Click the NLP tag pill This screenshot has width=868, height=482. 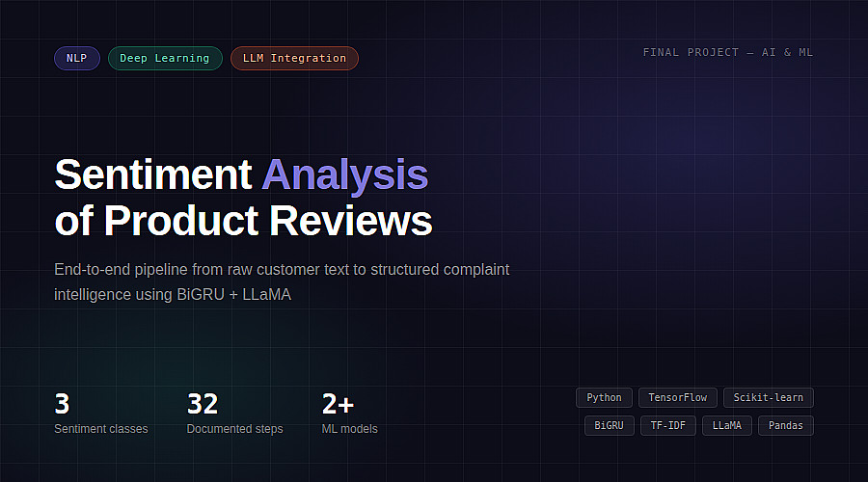pos(77,58)
